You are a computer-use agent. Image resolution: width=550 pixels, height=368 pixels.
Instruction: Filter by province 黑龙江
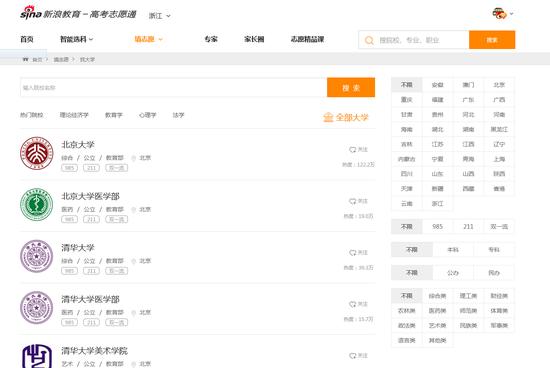(499, 129)
